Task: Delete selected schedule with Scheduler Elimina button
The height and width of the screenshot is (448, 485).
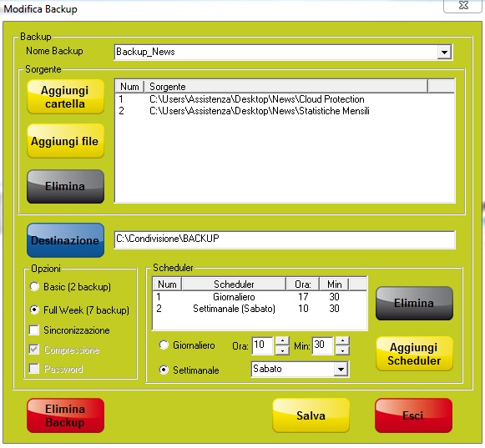Action: (x=414, y=303)
